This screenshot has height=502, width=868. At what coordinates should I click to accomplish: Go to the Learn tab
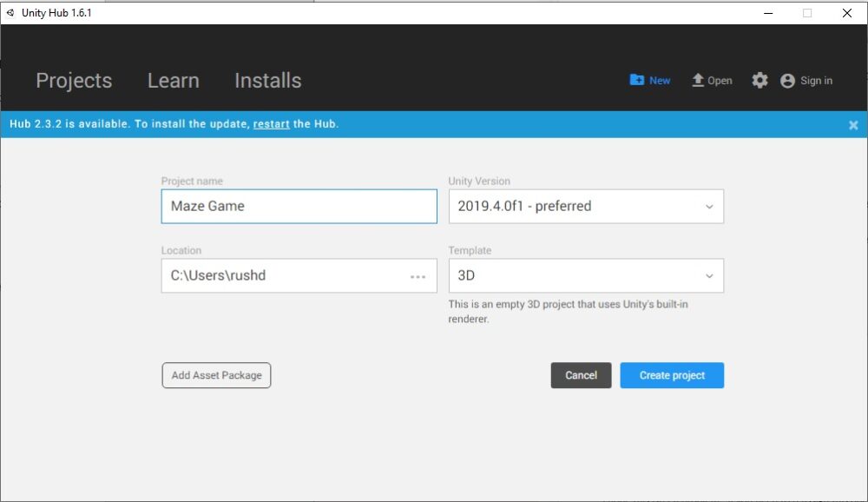[x=174, y=81]
